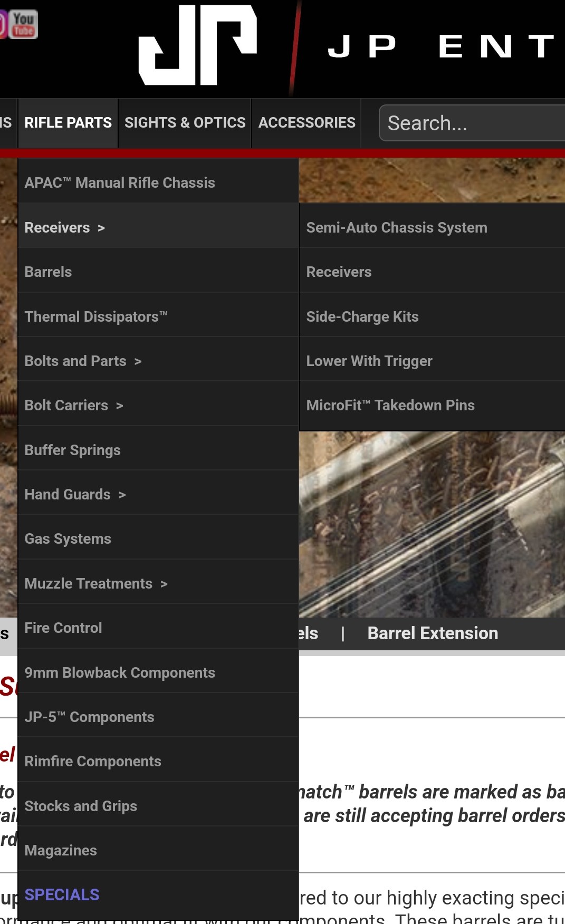Open the YouTube social icon
Screen dimensions: 565x924
[24, 24]
